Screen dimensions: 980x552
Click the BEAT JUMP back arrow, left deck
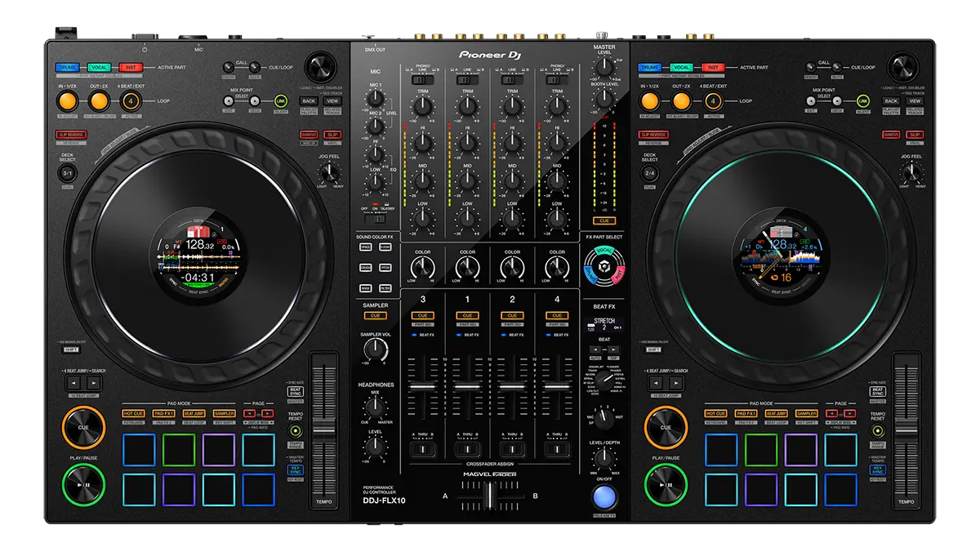click(73, 383)
